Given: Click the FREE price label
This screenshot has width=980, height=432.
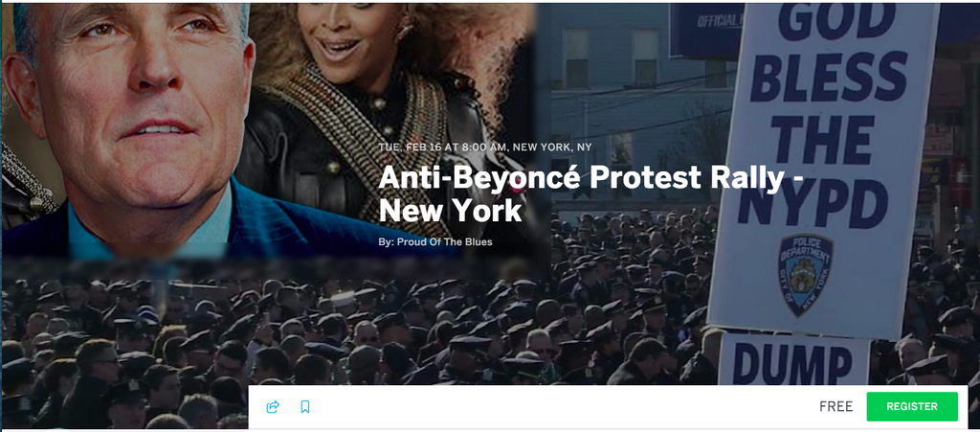Looking at the screenshot, I should coord(835,406).
